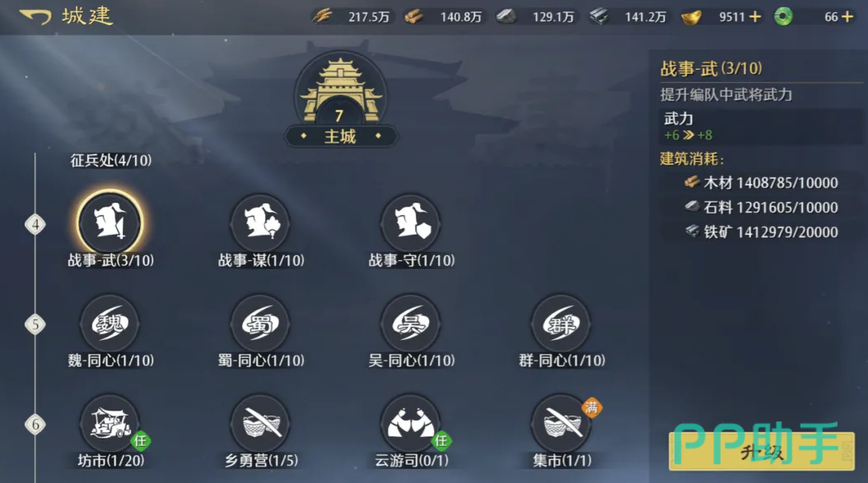Click the yellow 升级 upgrade button

762,452
